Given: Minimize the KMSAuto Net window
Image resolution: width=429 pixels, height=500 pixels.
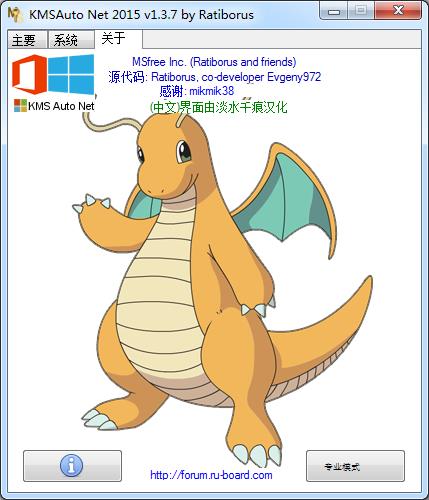Looking at the screenshot, I should point(334,11).
